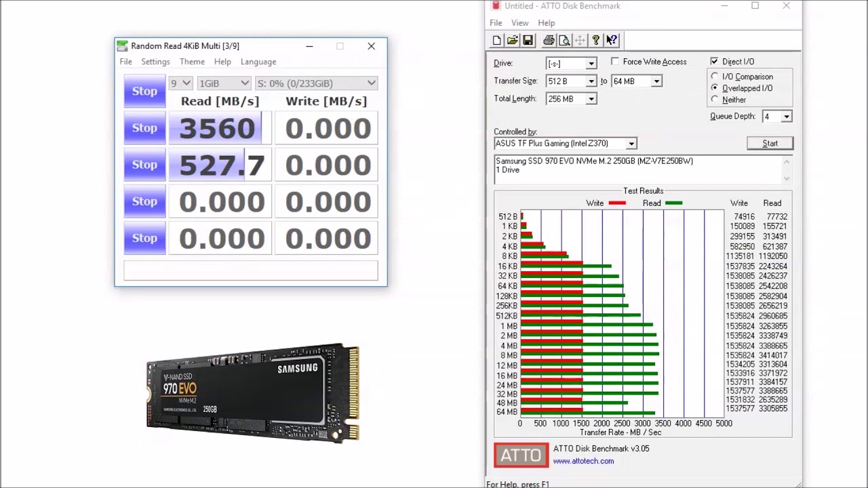Open Settings menu in CrystalDiskMark

pos(155,62)
